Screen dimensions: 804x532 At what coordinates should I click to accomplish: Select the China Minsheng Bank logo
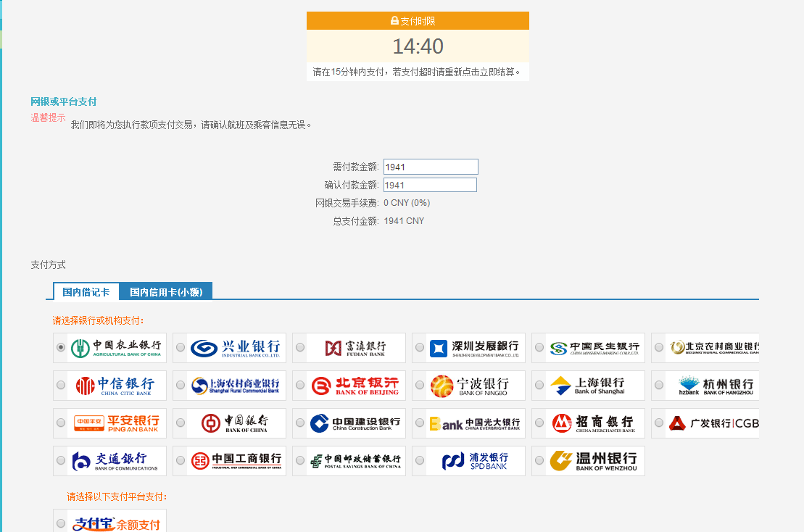tap(594, 347)
